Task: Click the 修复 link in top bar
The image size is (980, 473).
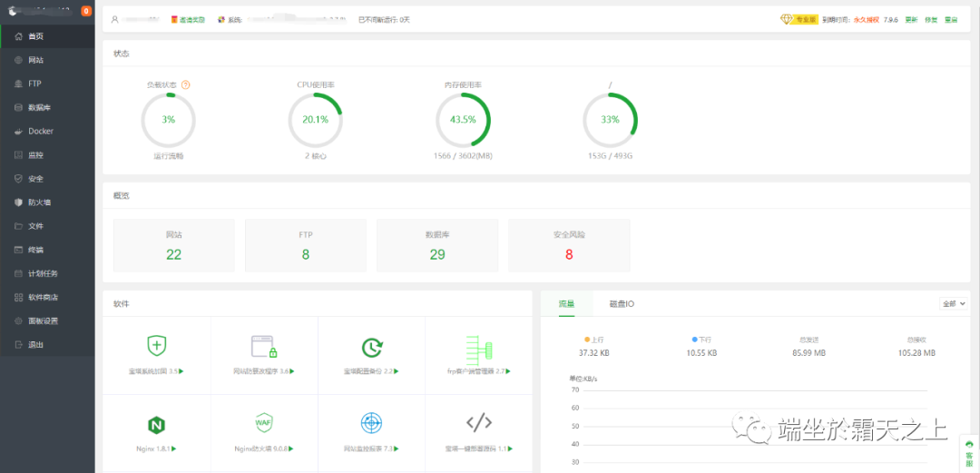Action: (x=931, y=19)
